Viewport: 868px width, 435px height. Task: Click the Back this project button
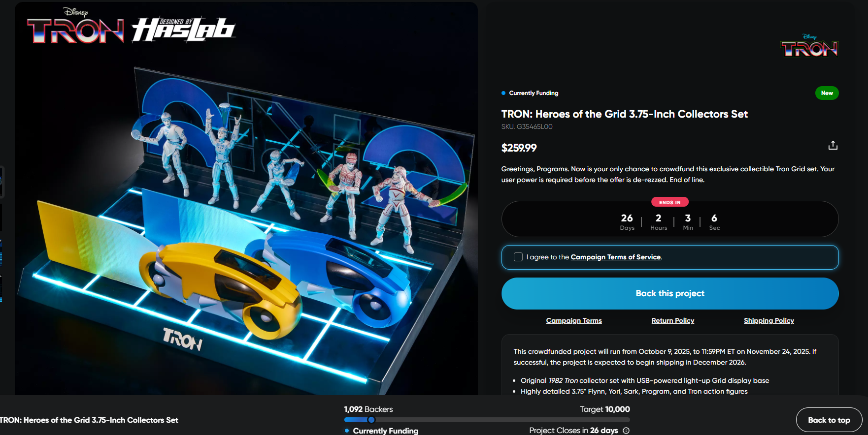(670, 293)
